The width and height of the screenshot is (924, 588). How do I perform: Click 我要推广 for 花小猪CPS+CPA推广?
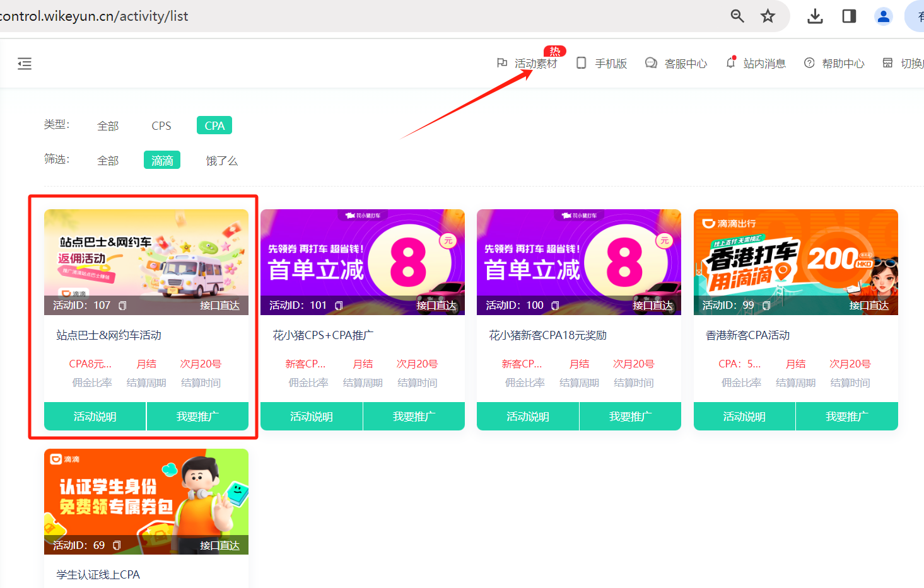point(414,417)
